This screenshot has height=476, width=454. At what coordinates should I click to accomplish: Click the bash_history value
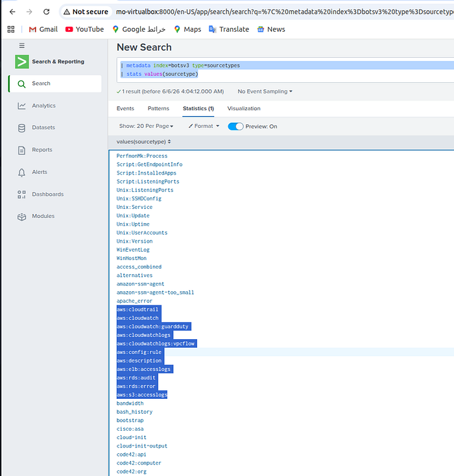[x=134, y=412]
